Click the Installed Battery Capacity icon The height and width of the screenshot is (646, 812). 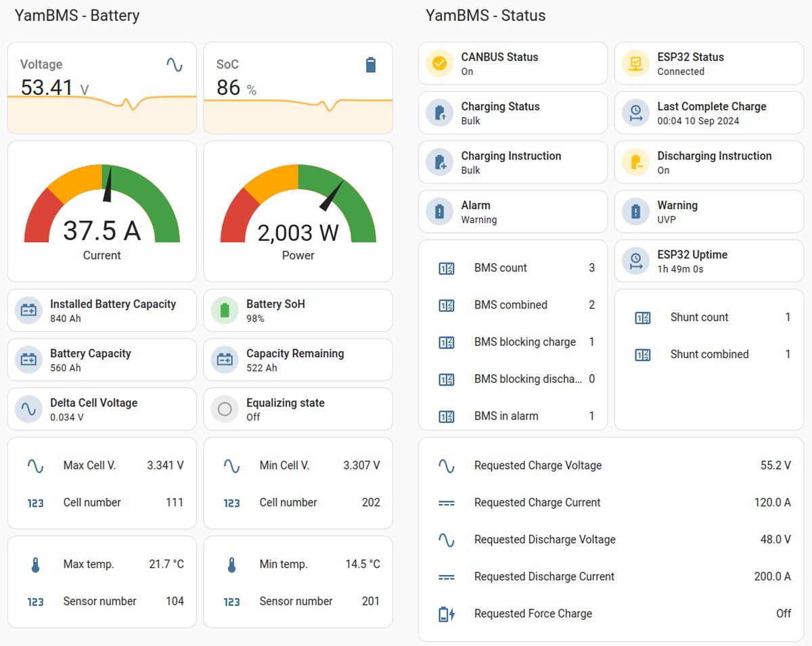pyautogui.click(x=28, y=310)
